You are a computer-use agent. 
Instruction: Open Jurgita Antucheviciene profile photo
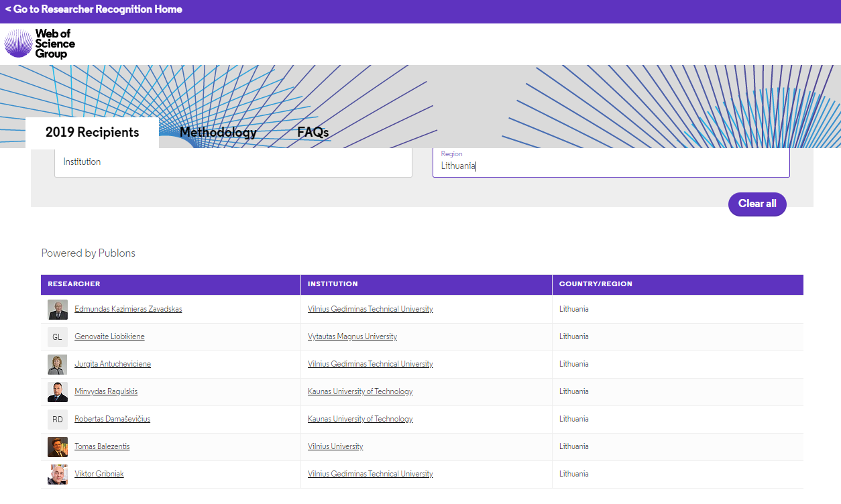coord(58,364)
